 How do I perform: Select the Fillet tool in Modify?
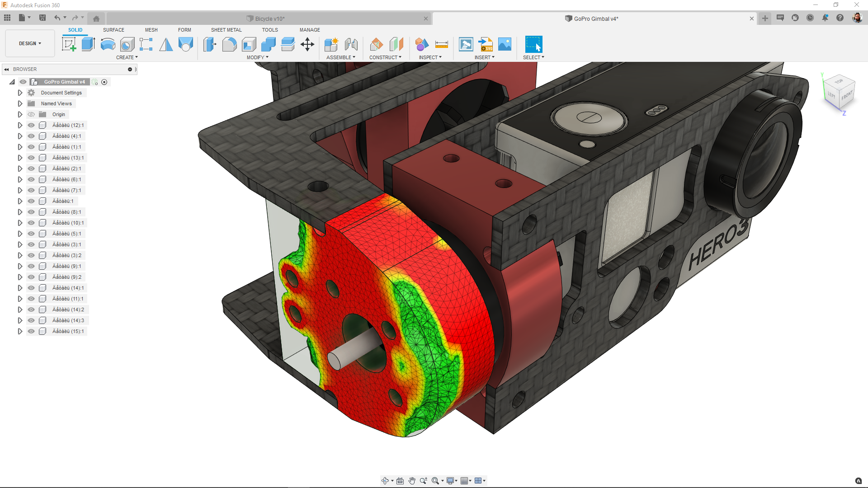(229, 44)
